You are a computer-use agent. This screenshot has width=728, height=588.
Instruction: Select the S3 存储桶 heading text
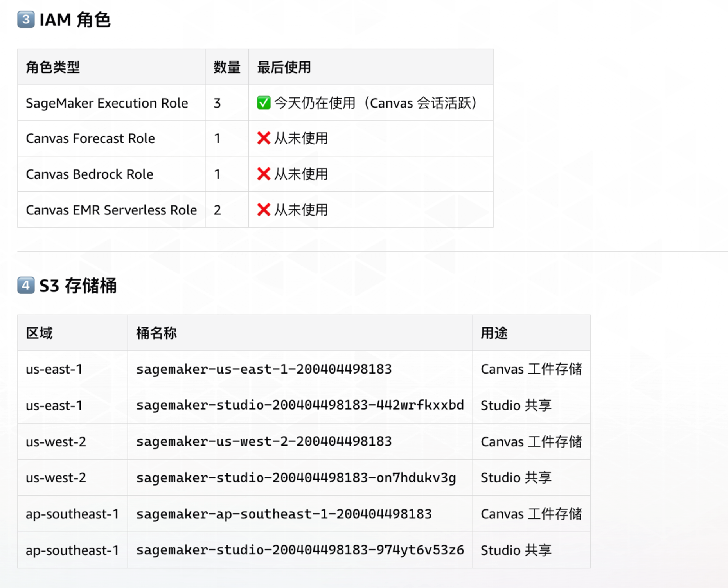(78, 286)
